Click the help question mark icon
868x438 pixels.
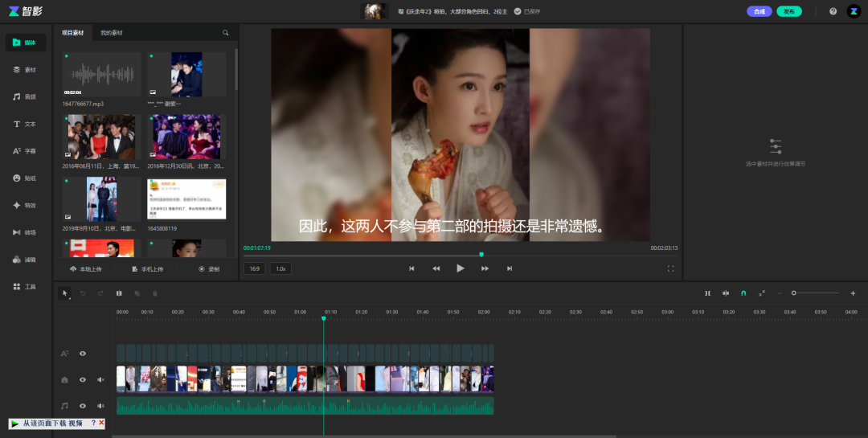coord(833,11)
